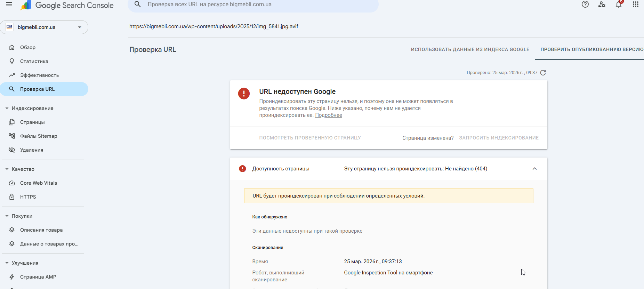The image size is (644, 289).
Task: Open the hamburger main menu
Action: pyautogui.click(x=9, y=5)
